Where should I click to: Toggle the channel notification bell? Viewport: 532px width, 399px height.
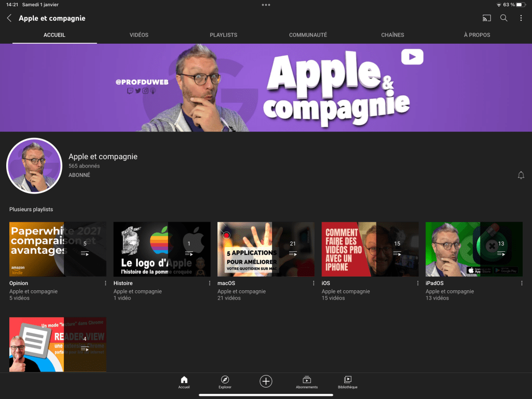521,175
